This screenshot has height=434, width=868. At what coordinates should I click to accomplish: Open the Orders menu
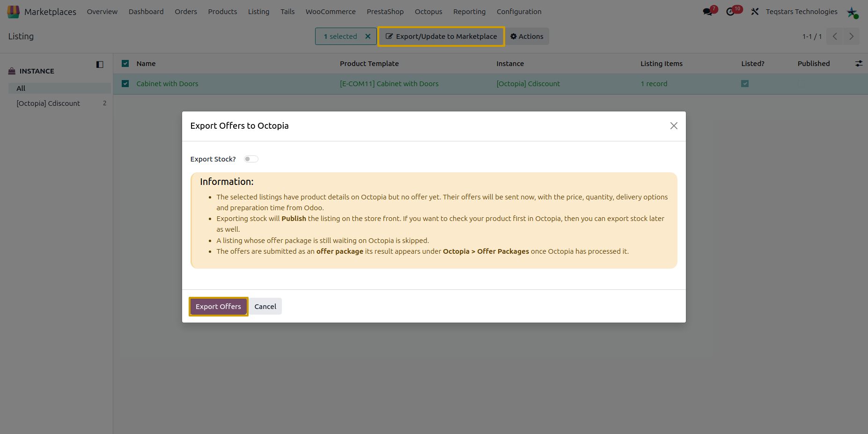[186, 12]
